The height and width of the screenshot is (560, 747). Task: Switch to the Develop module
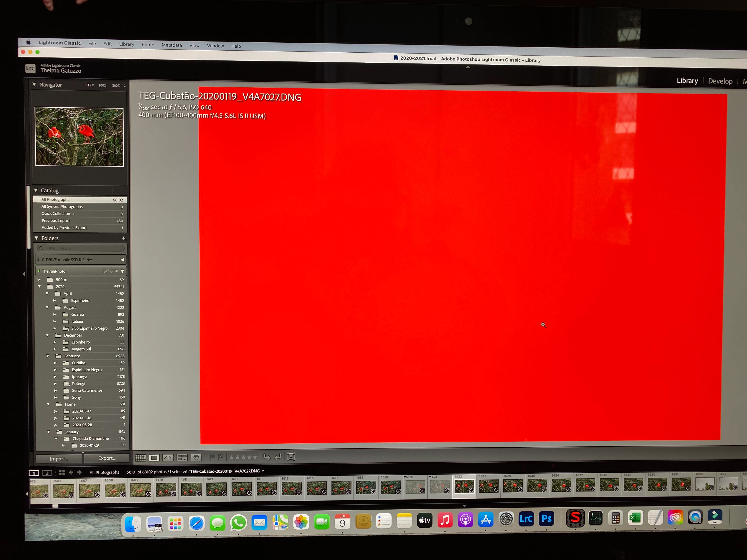(720, 81)
